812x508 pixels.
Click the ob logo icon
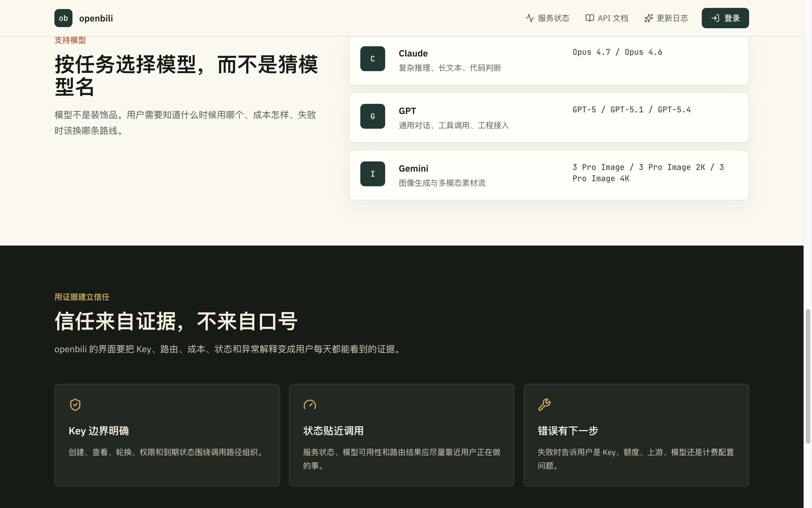point(63,18)
